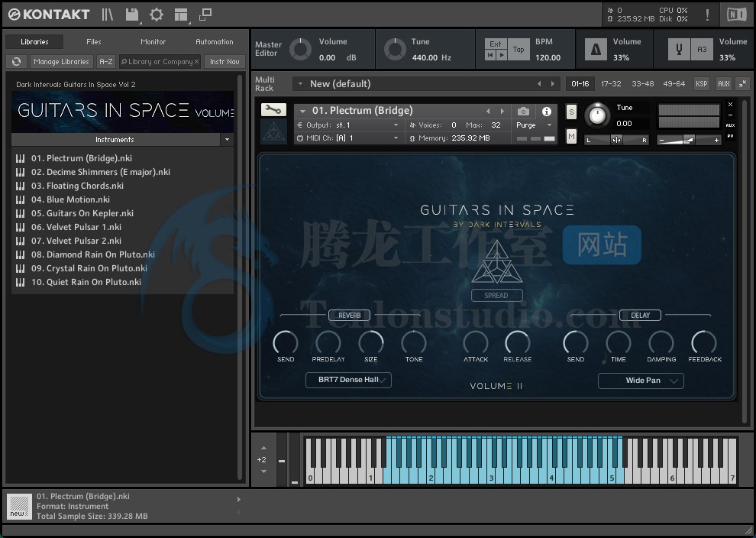This screenshot has width=756, height=538.
Task: Close the instrument with X button
Action: [731, 104]
